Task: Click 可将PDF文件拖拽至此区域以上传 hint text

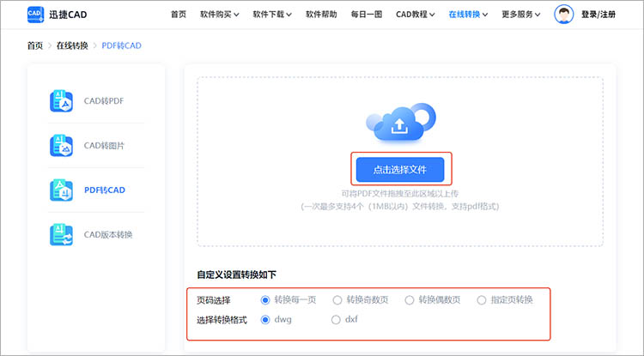Action: click(400, 194)
